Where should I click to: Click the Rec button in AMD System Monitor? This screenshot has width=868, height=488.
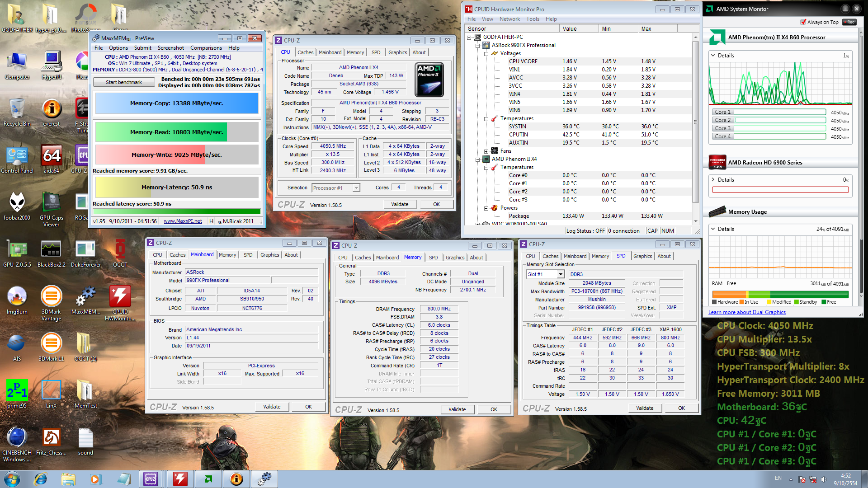[850, 22]
